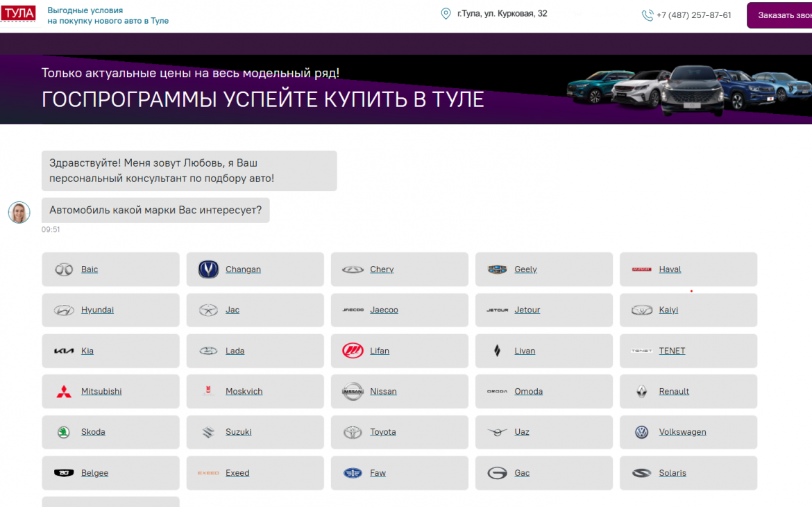This screenshot has width=812, height=507.
Task: Pick the Omoda brand link
Action: [x=528, y=392]
